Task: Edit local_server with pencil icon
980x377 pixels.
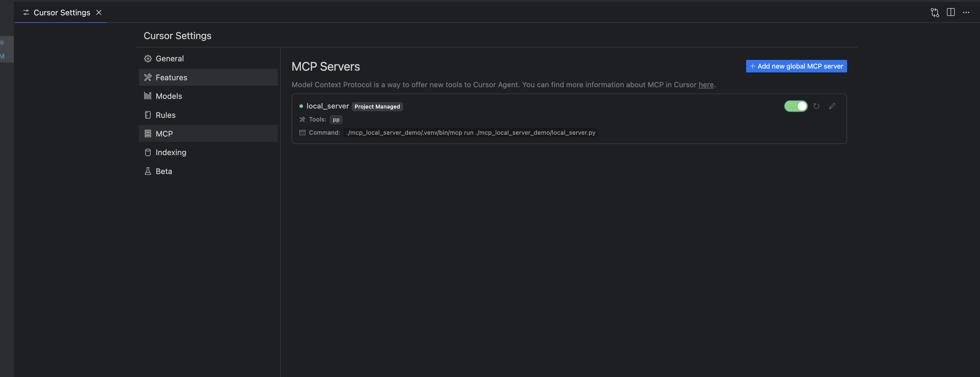Action: tap(832, 106)
